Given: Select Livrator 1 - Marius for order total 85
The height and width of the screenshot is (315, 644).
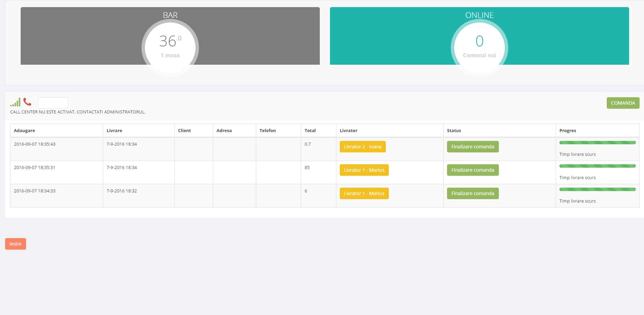Looking at the screenshot, I should coord(364,170).
